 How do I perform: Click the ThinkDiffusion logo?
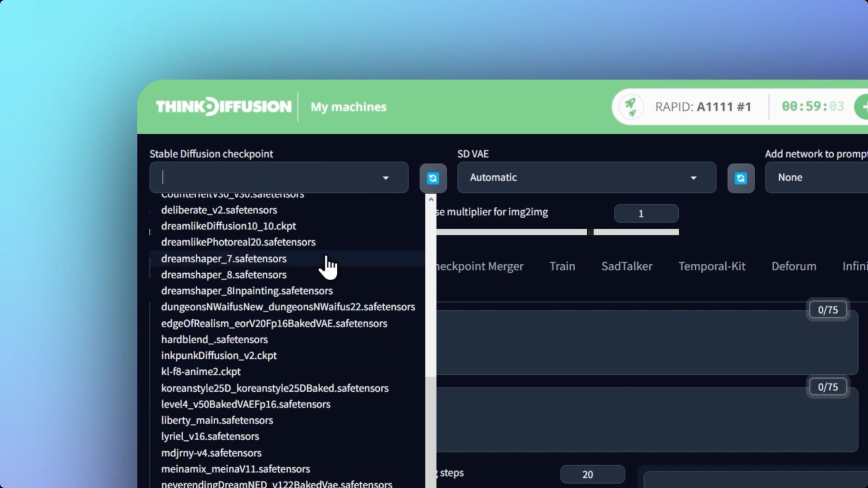pyautogui.click(x=224, y=107)
